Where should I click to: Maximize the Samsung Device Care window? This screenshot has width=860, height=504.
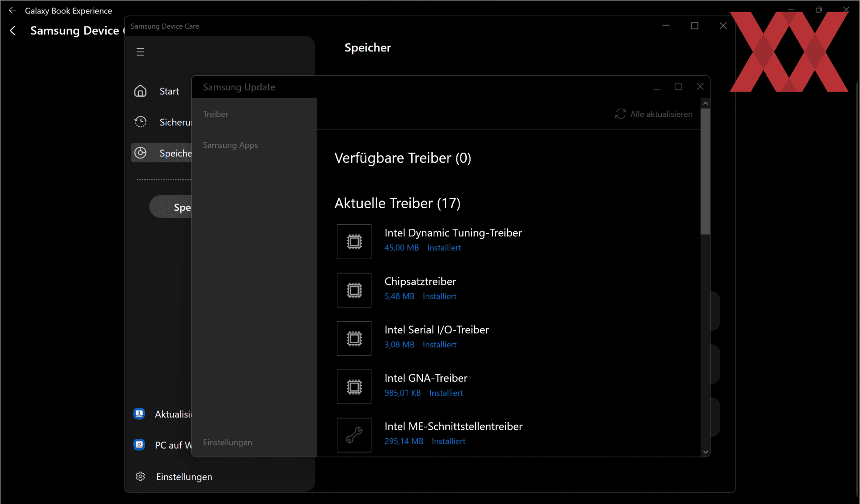click(x=694, y=26)
